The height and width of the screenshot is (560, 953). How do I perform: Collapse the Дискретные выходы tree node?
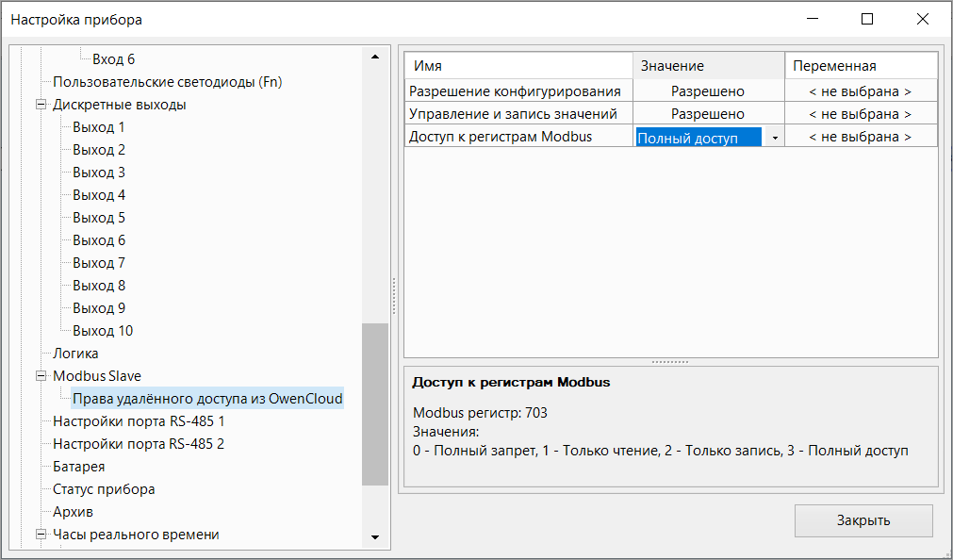tap(41, 105)
